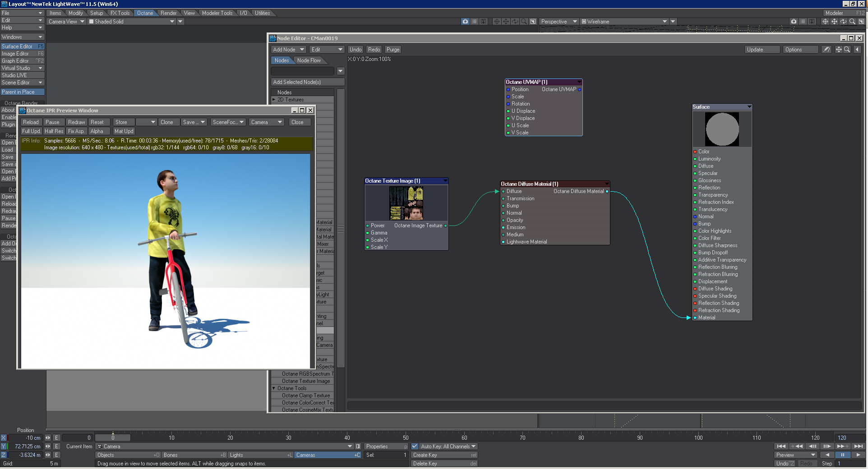Open the Shaded Solid display mode dropdown

[131, 22]
